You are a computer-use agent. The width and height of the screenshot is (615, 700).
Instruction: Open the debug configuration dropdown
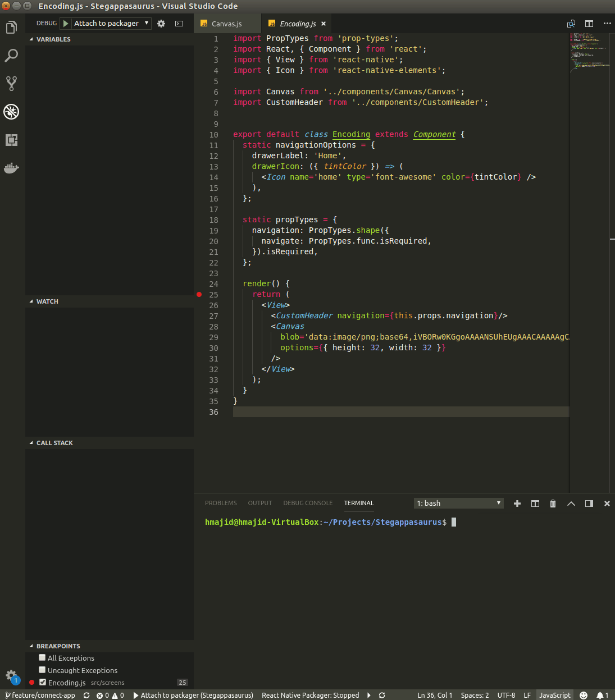[112, 23]
